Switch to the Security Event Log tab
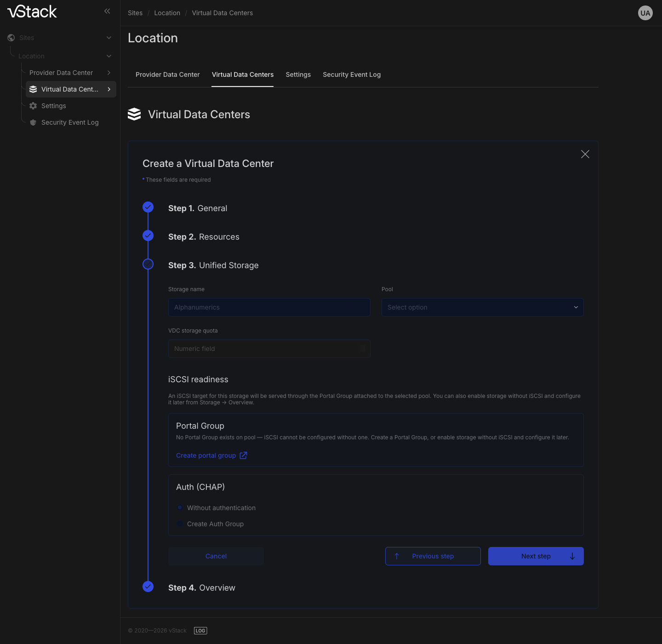 point(352,75)
